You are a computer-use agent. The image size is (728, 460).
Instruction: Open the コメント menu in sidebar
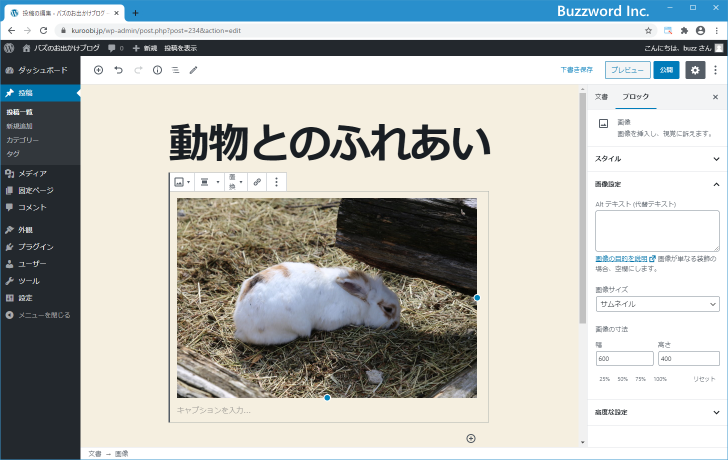pyautogui.click(x=40, y=207)
